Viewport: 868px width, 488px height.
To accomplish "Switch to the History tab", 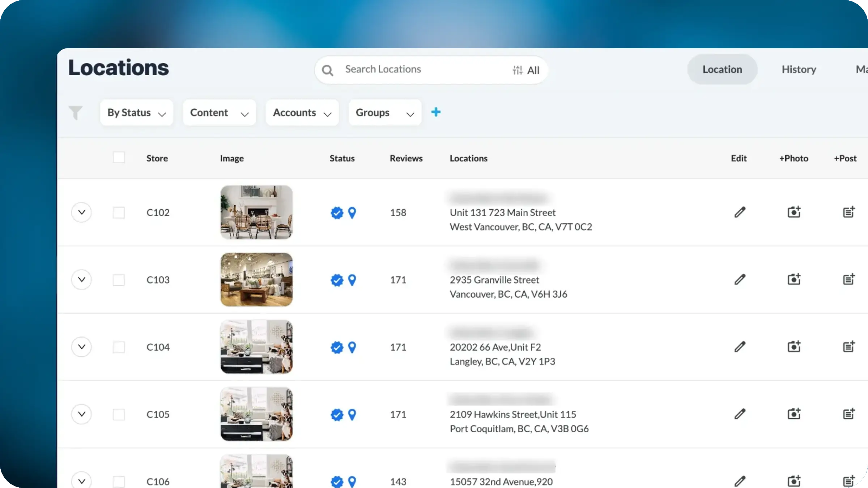I will coord(799,69).
